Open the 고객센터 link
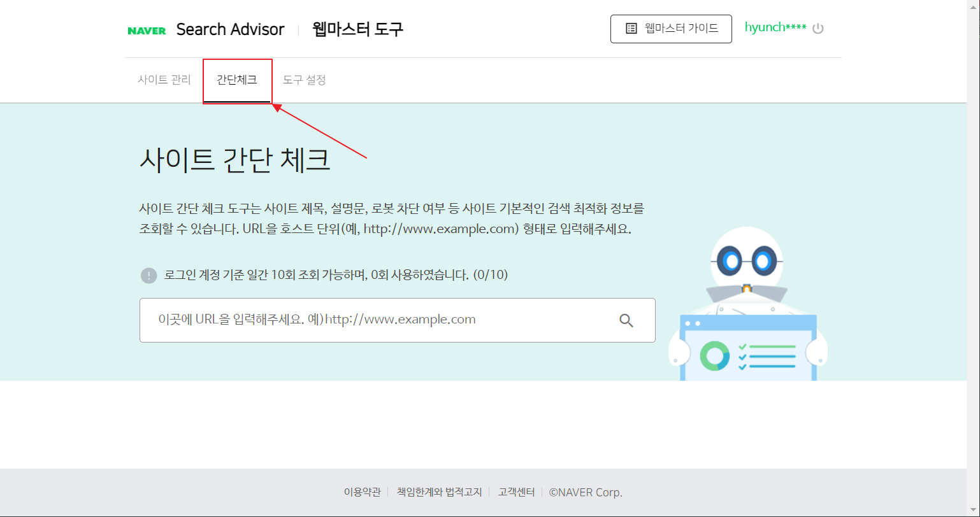The image size is (980, 517). 517,492
